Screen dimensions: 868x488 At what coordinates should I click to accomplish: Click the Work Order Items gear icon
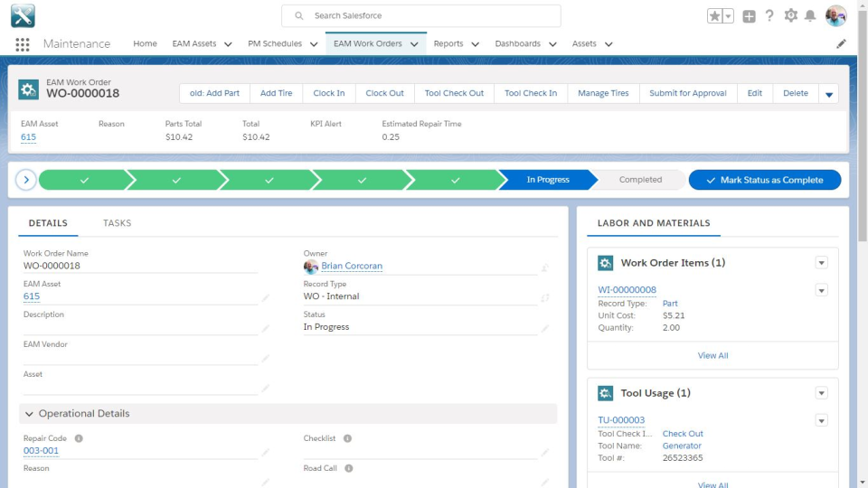[x=605, y=263]
